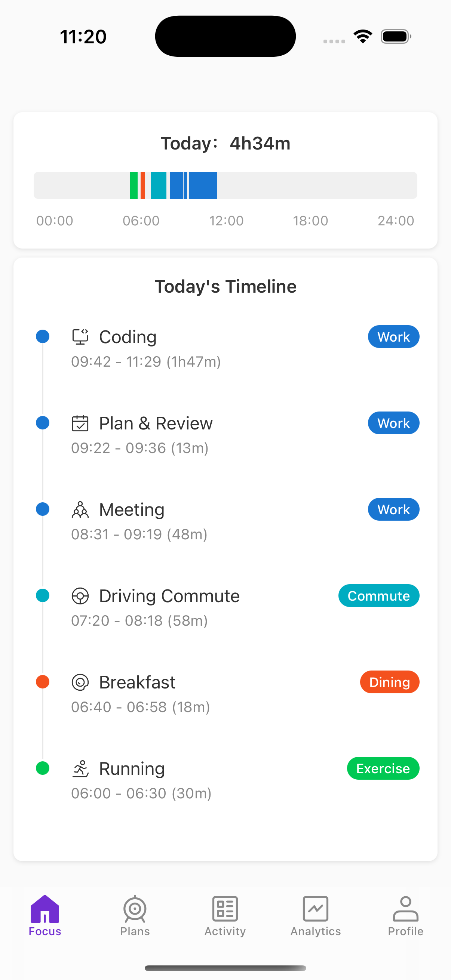Tap the Commute tag badge

[x=379, y=596]
